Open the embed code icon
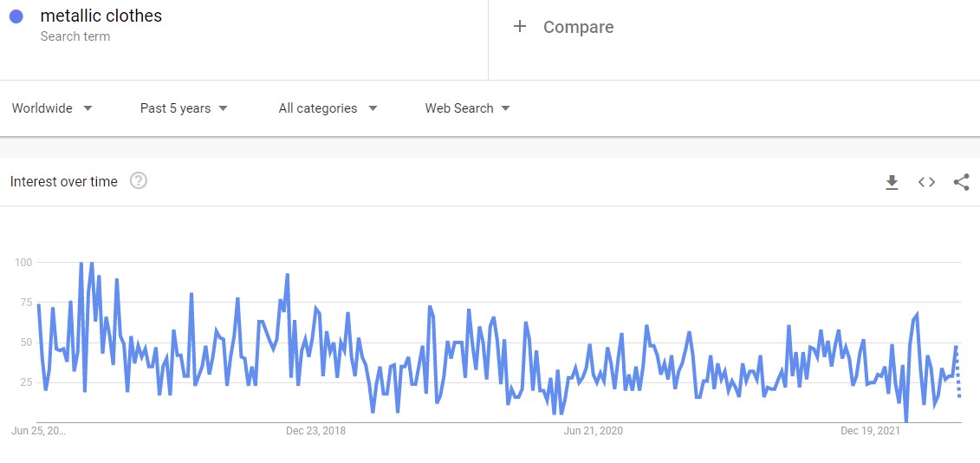The height and width of the screenshot is (463, 980). click(x=926, y=182)
